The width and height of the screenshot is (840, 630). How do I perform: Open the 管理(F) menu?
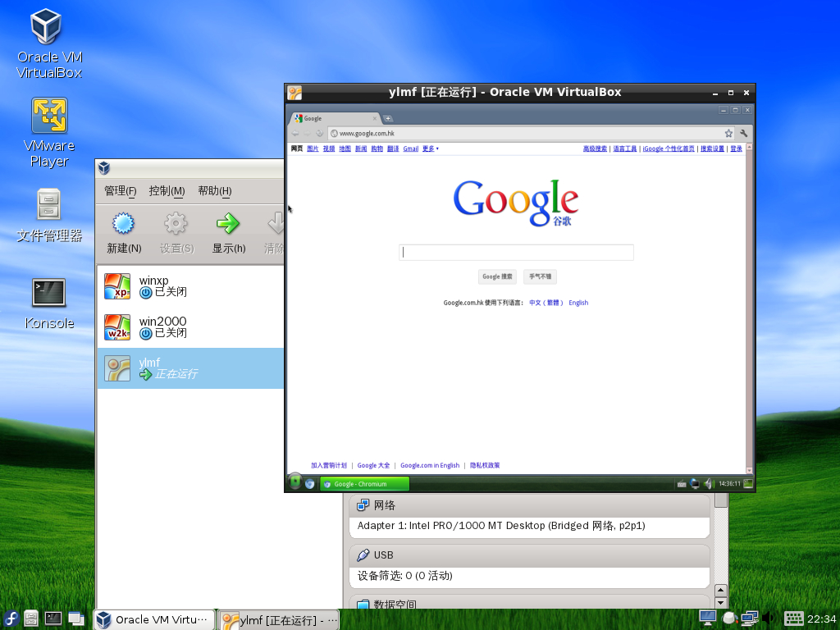(120, 190)
